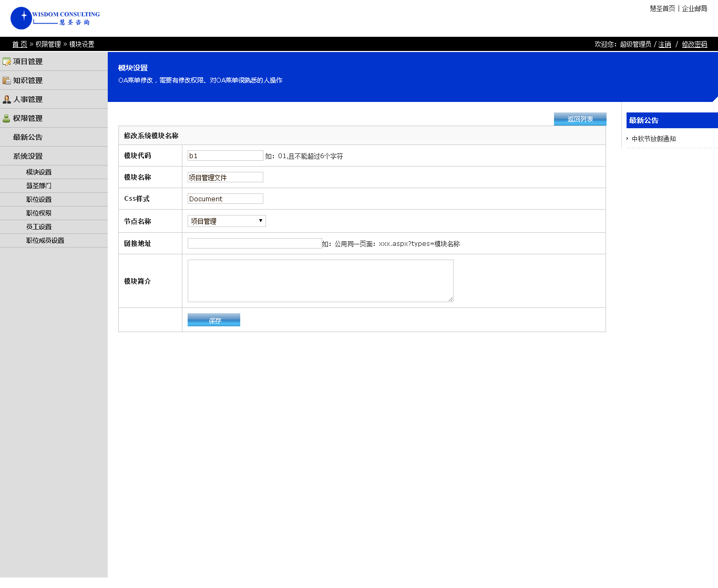Click the Wisdom Consulting logo

(55, 18)
